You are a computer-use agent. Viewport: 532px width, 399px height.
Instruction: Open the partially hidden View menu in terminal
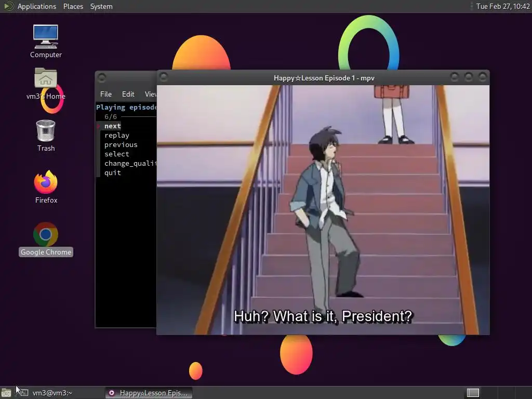(x=150, y=94)
